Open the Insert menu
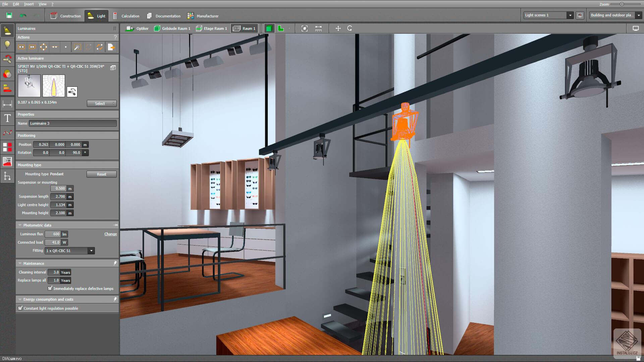 point(29,4)
